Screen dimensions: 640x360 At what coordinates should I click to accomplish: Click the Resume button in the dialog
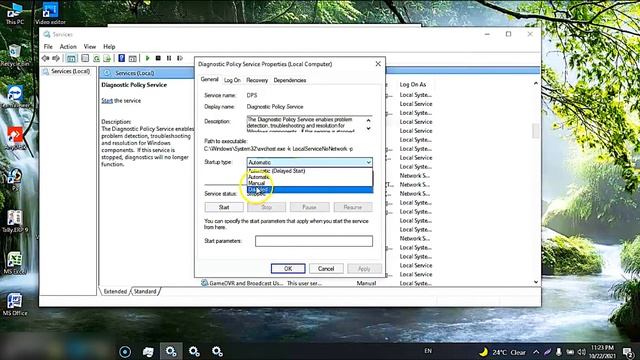(353, 207)
